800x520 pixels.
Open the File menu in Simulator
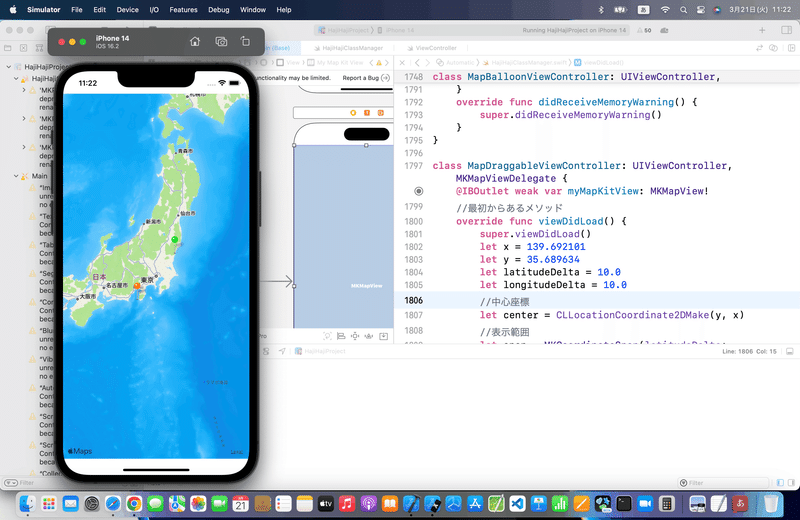click(77, 10)
